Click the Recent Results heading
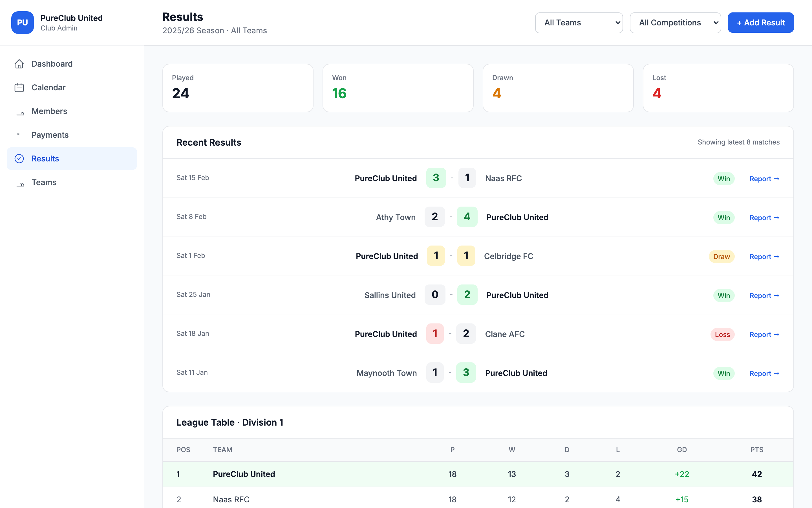 pyautogui.click(x=209, y=143)
